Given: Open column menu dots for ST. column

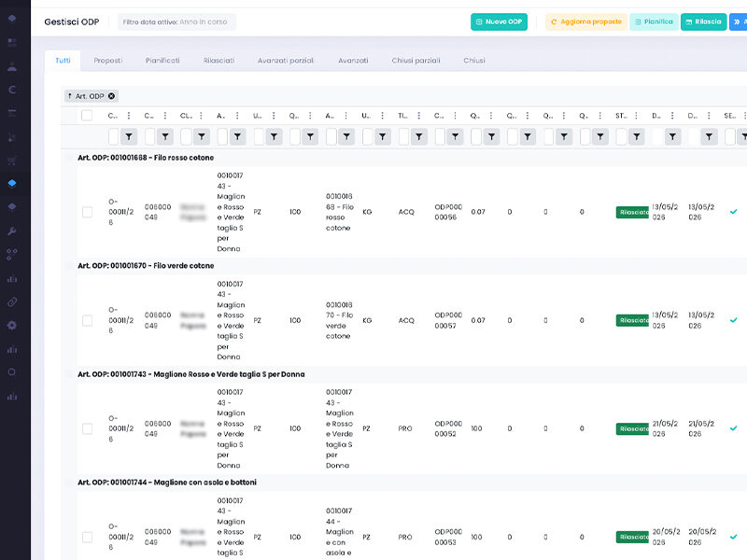Looking at the screenshot, I should (636, 116).
